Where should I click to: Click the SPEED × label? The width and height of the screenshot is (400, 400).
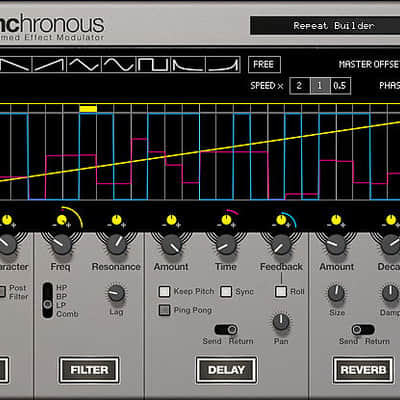tap(267, 86)
